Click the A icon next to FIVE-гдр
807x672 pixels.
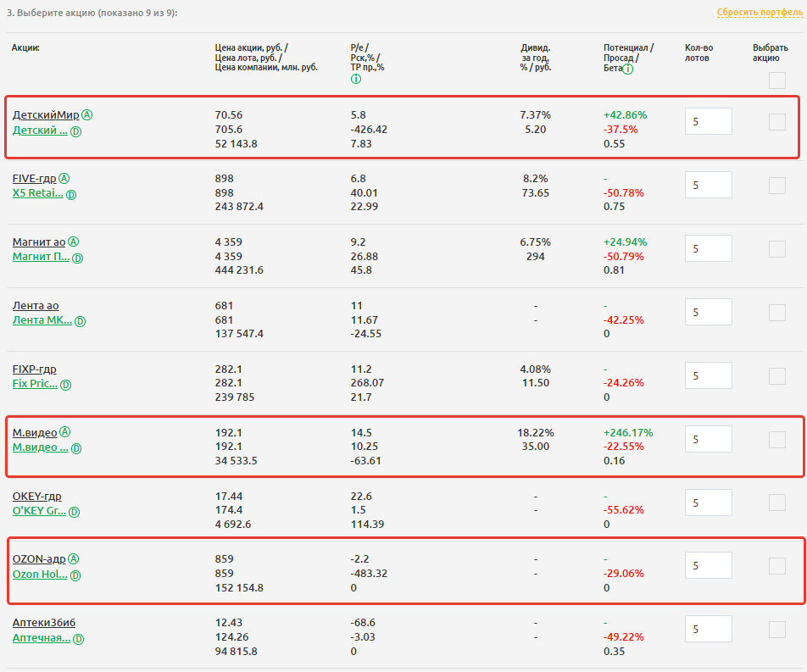(64, 179)
